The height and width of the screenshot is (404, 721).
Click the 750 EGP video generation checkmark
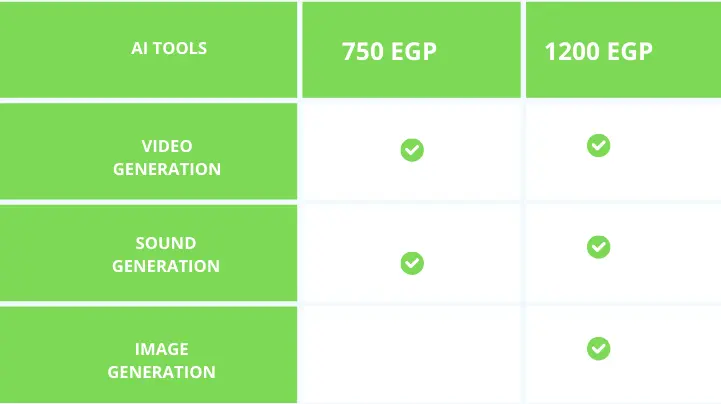[412, 150]
